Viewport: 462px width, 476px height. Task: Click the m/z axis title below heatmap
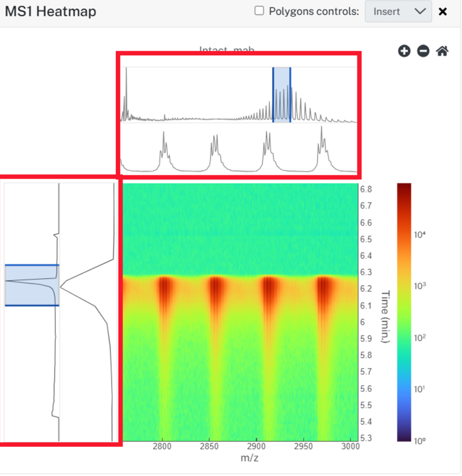click(250, 458)
